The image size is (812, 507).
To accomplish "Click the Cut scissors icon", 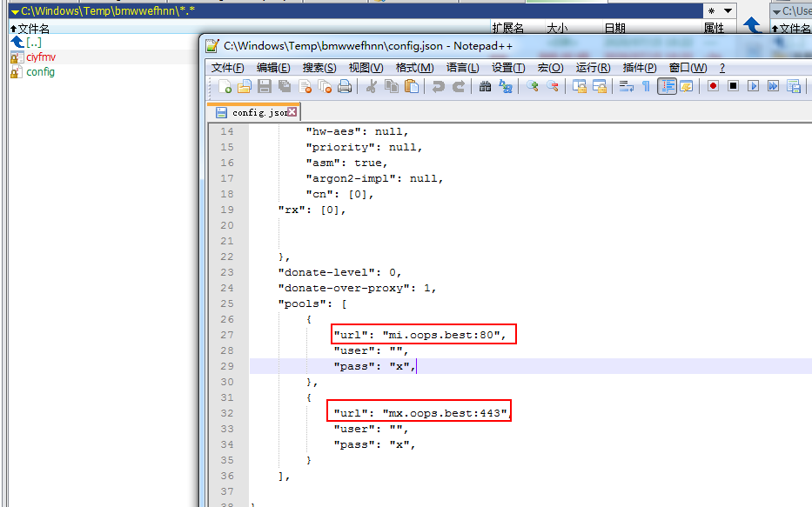I will [x=371, y=86].
